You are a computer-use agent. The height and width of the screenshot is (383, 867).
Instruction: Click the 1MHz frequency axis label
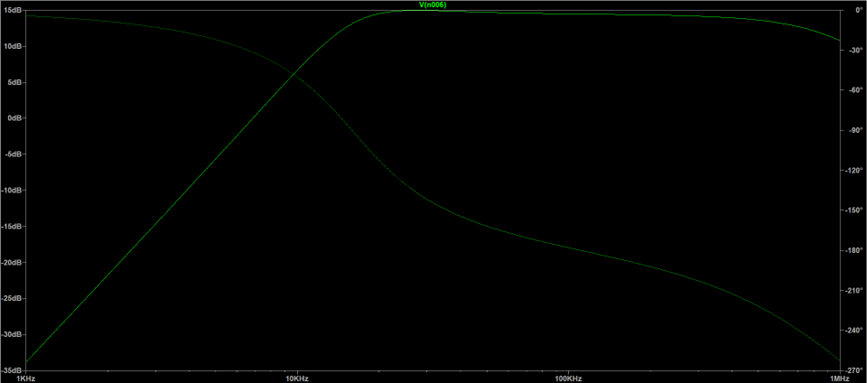click(x=839, y=379)
